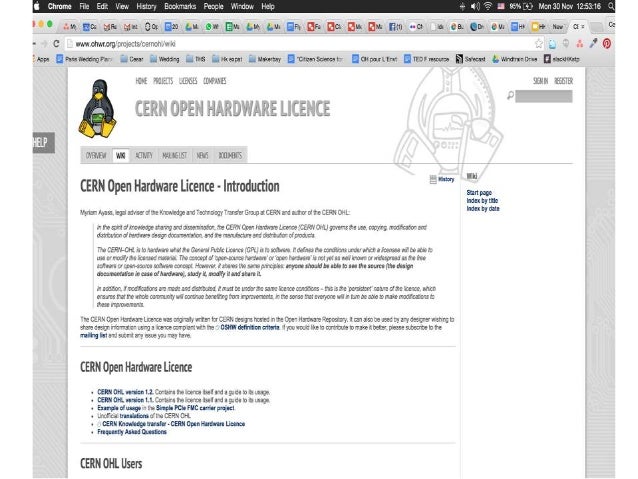Open the Documents project tab
Screen dimensions: 638x479
230,155
